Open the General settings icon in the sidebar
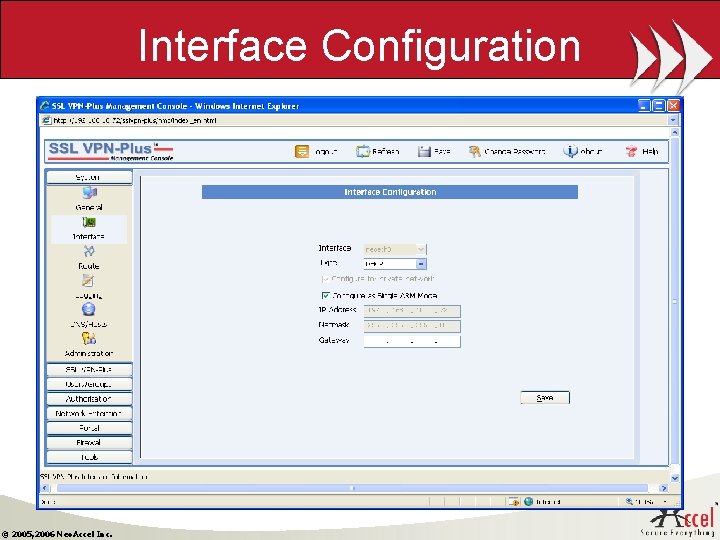Image resolution: width=720 pixels, height=540 pixels. (89, 193)
